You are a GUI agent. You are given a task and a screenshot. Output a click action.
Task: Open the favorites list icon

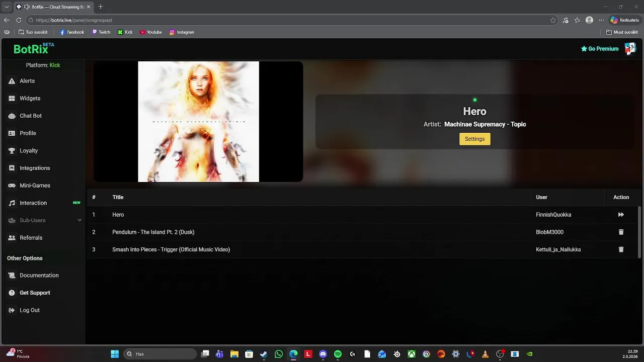(577, 20)
